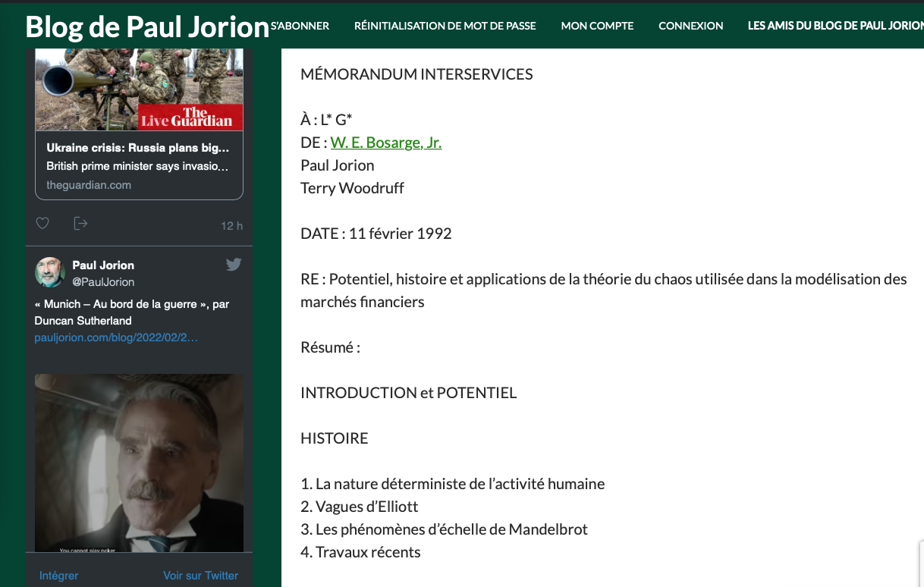Open Paul Jorion's Twitter profile avatar

(50, 272)
